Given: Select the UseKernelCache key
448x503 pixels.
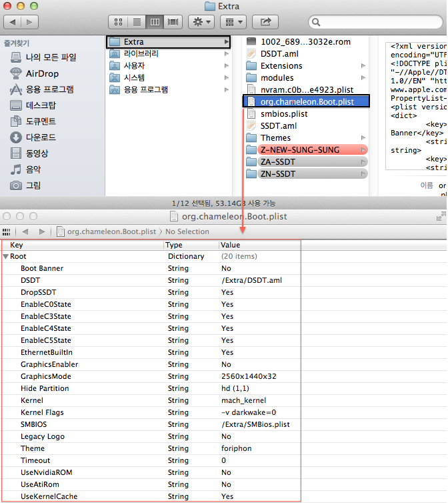Looking at the screenshot, I should (49, 496).
